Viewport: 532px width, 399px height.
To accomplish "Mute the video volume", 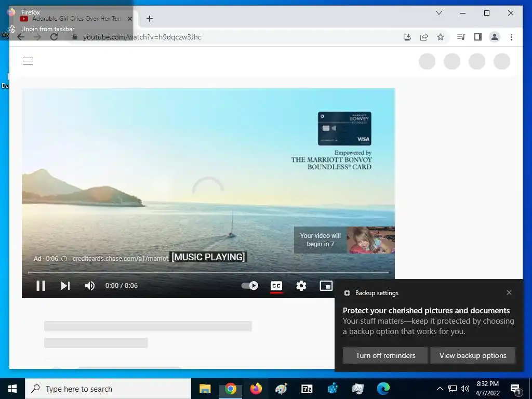I will (x=90, y=286).
